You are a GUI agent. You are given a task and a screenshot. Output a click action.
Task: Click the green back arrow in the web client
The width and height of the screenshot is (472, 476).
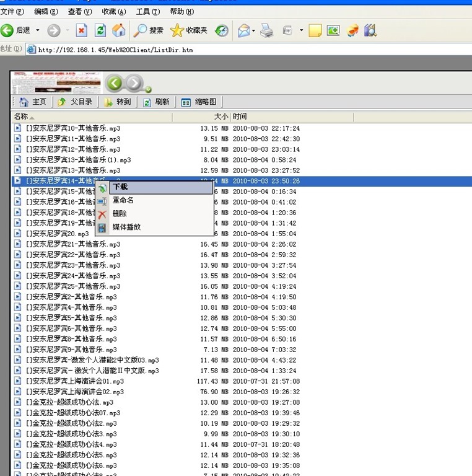[x=114, y=82]
